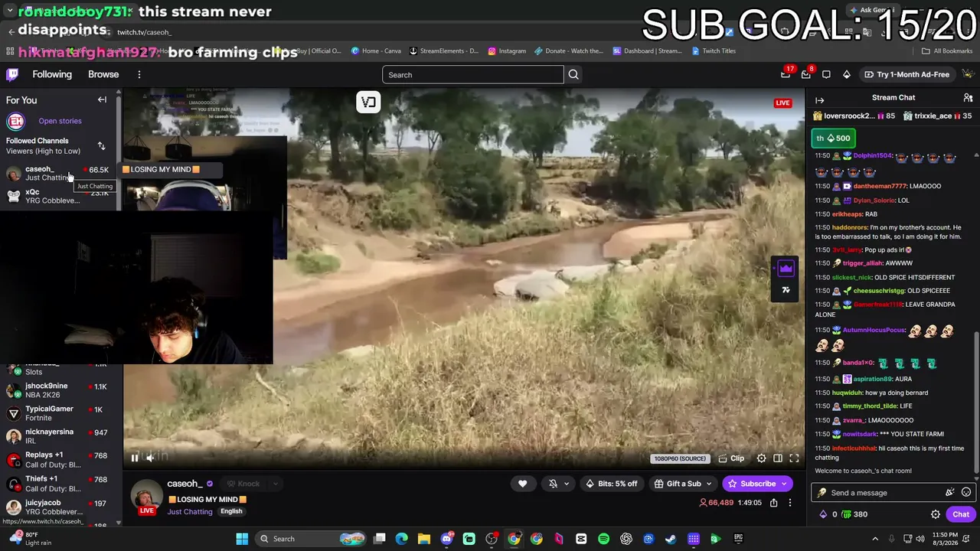Viewport: 980px width, 551px height.
Task: Click the th 500 Bits cheer badge
Action: [x=833, y=138]
